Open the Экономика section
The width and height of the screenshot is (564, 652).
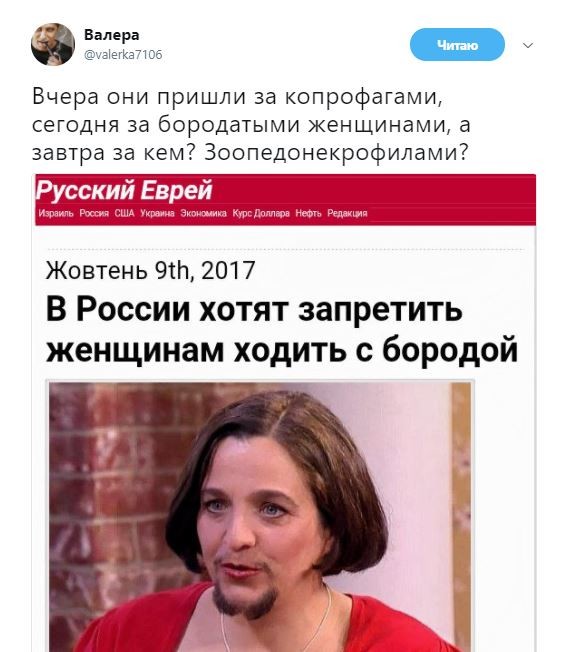(x=203, y=213)
